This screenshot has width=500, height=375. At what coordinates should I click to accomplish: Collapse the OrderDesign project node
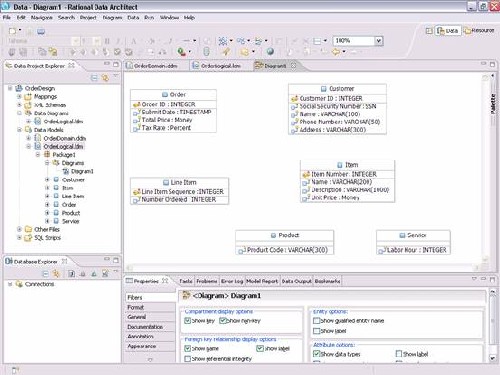(x=10, y=88)
